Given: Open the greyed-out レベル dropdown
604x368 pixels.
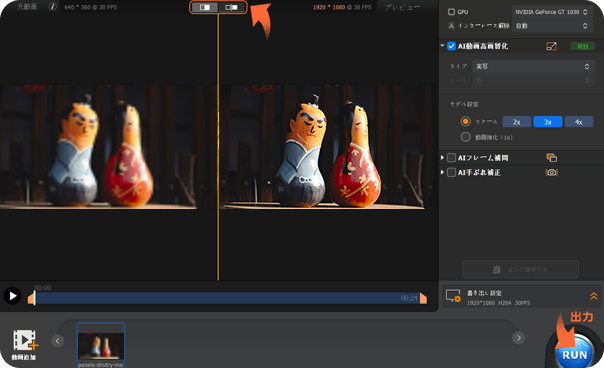Looking at the screenshot, I should coord(533,80).
